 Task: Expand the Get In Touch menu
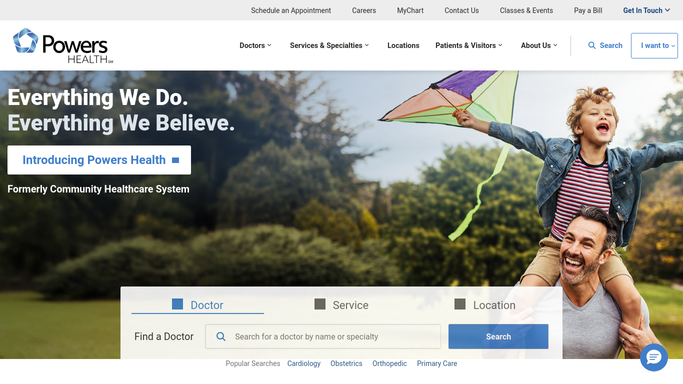(x=646, y=10)
